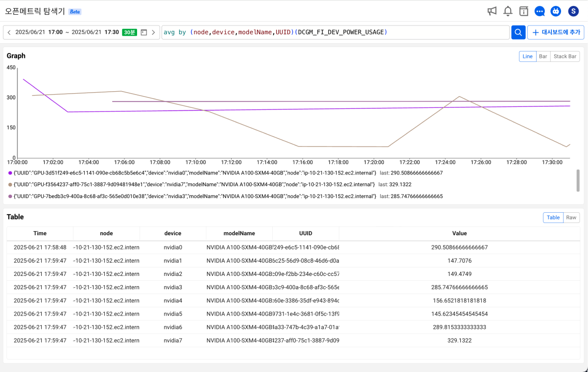The image size is (588, 372).
Task: Switch to the Table view tab
Action: click(x=553, y=218)
